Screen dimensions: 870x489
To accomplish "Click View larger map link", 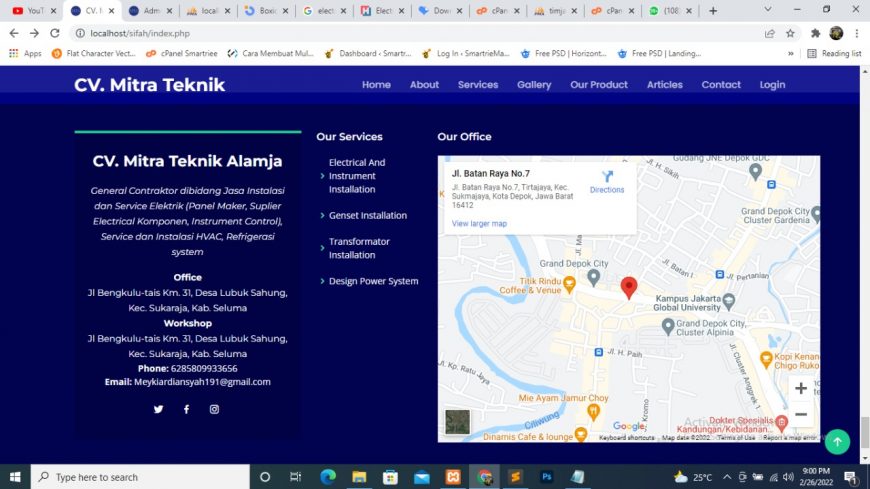I will point(479,223).
